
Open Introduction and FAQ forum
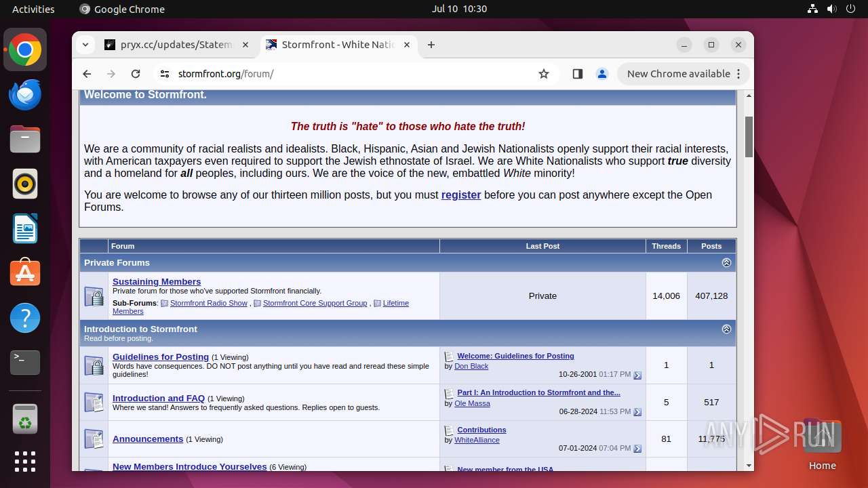point(159,398)
